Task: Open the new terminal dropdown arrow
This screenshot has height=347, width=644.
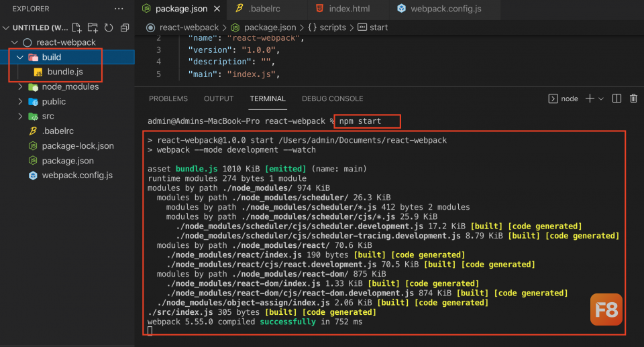Action: (601, 99)
